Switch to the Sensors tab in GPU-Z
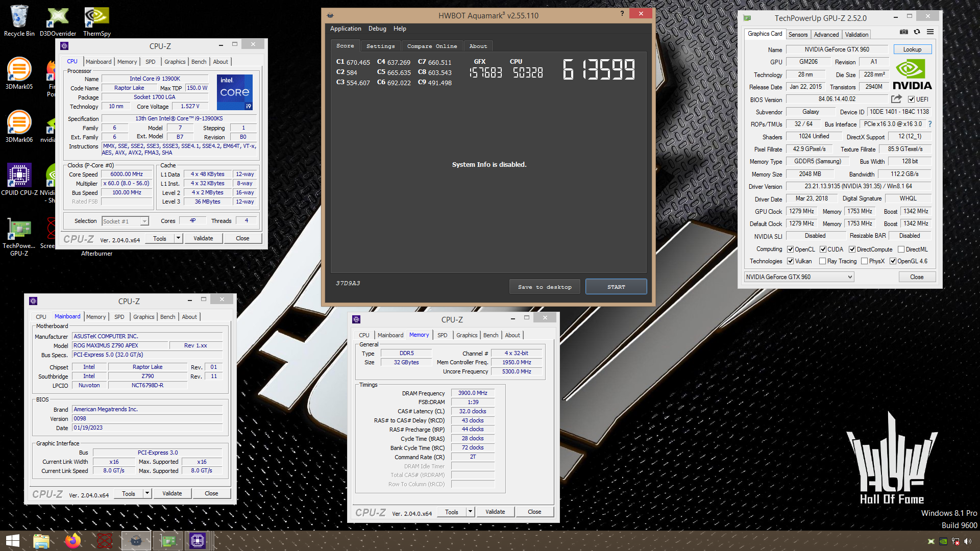Viewport: 980px width, 551px height. (x=798, y=35)
